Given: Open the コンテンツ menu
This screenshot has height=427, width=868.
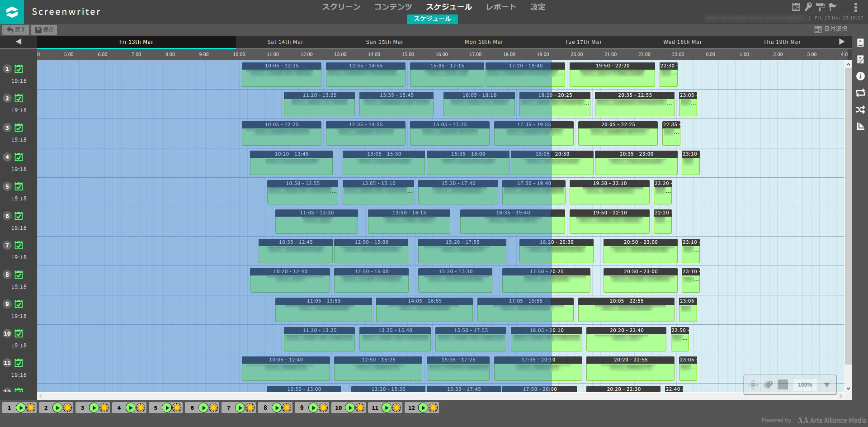Looking at the screenshot, I should 393,7.
